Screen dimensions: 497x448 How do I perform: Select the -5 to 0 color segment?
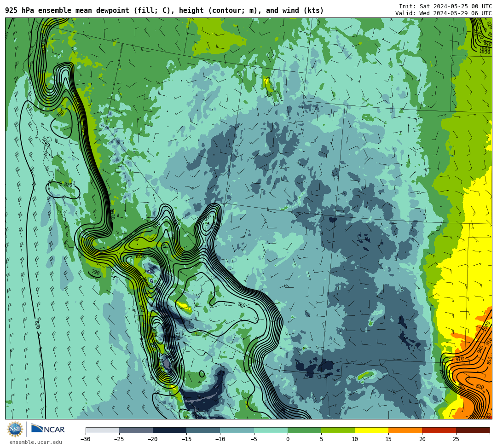[271, 430]
